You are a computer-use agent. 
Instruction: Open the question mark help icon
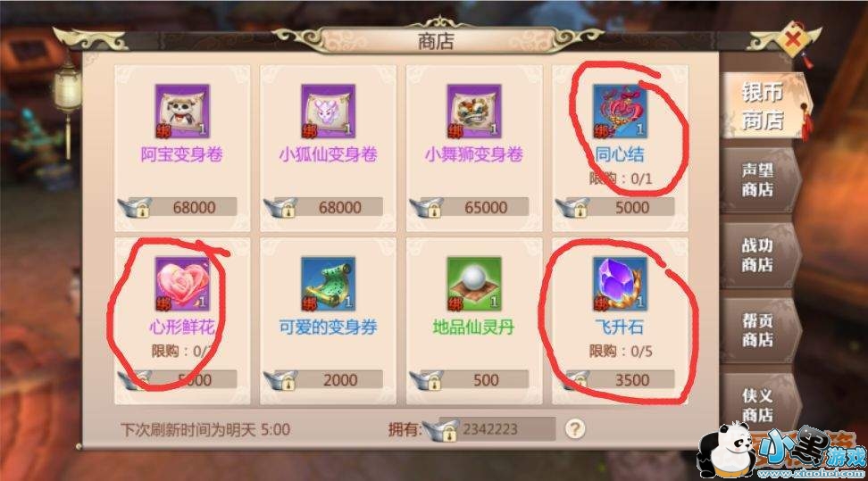pos(574,428)
